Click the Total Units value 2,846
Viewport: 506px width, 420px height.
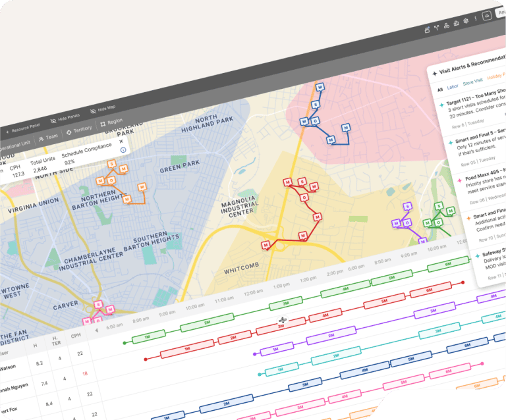click(40, 169)
